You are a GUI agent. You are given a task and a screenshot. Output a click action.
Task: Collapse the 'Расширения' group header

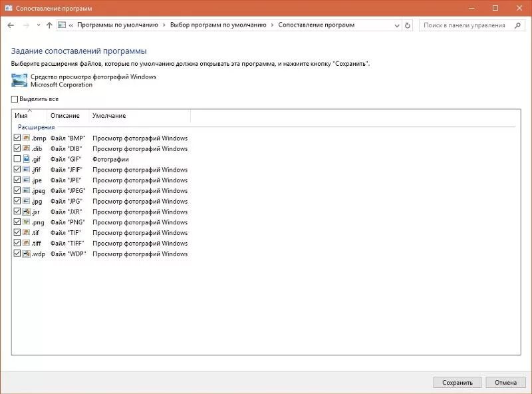tap(37, 127)
